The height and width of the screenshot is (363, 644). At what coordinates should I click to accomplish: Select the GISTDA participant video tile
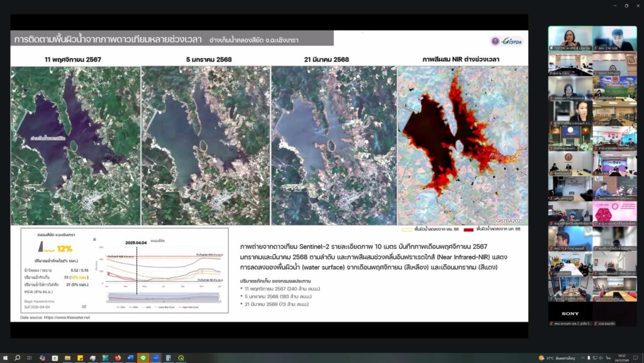(x=570, y=38)
